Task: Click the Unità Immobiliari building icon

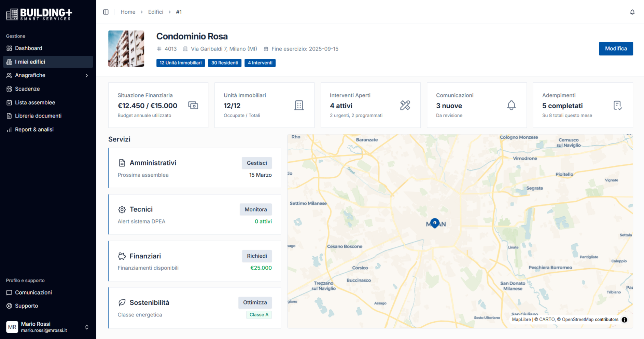Action: click(299, 105)
